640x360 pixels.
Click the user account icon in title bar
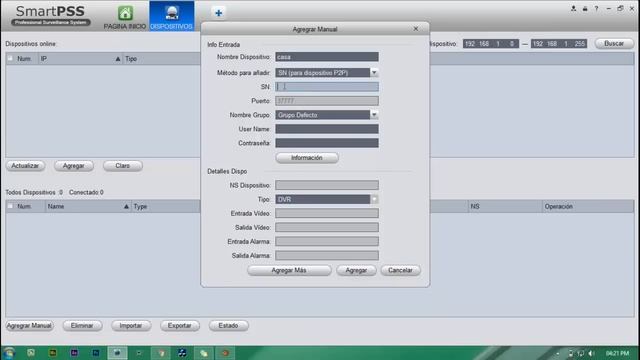tap(573, 8)
